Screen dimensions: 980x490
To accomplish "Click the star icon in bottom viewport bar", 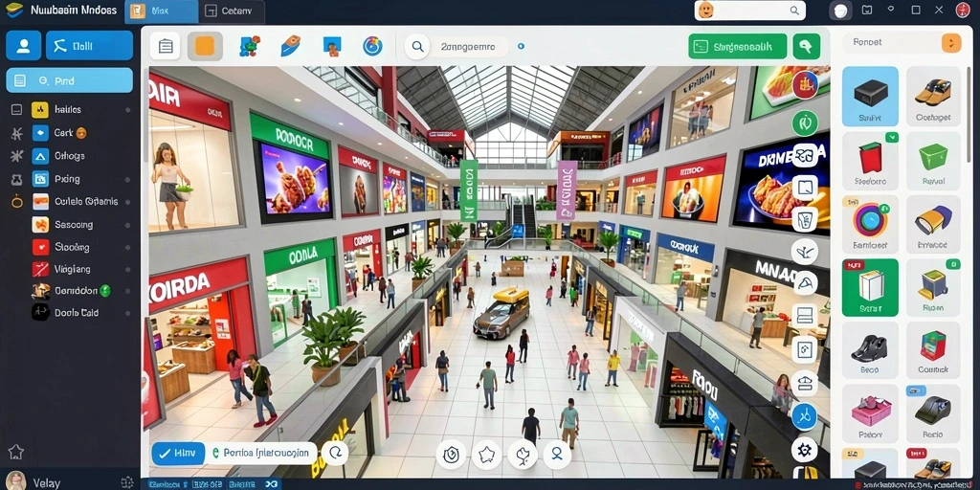I will (486, 455).
